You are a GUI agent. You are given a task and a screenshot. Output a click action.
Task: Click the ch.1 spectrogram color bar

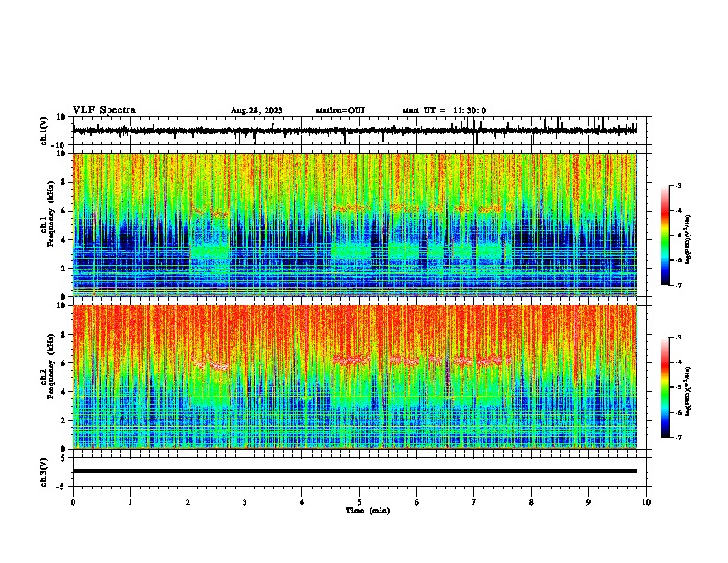(x=665, y=236)
